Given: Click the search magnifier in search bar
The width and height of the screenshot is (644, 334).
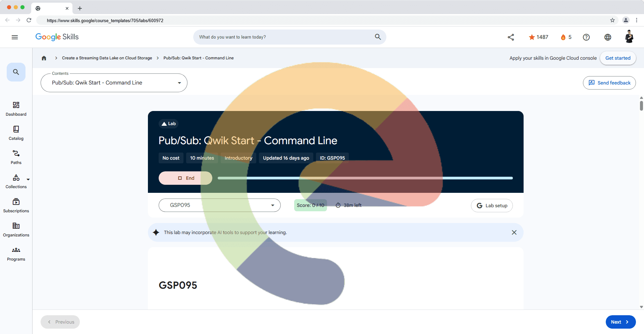Looking at the screenshot, I should [x=378, y=37].
